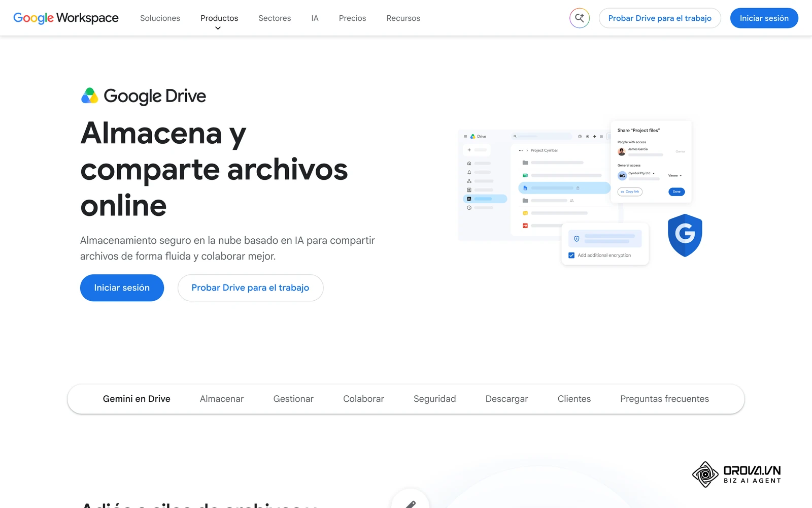
Task: Click header Probar Drive para el trabajo button
Action: [x=660, y=18]
